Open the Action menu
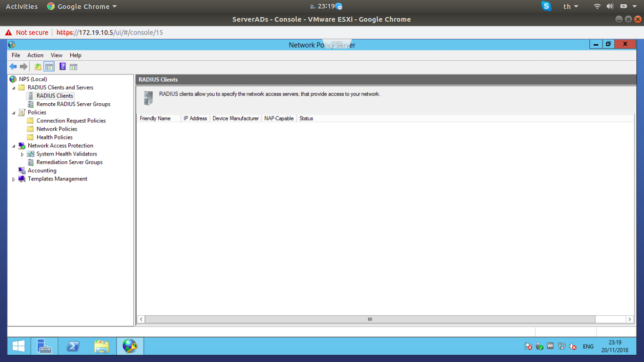This screenshot has height=362, width=644. click(35, 55)
